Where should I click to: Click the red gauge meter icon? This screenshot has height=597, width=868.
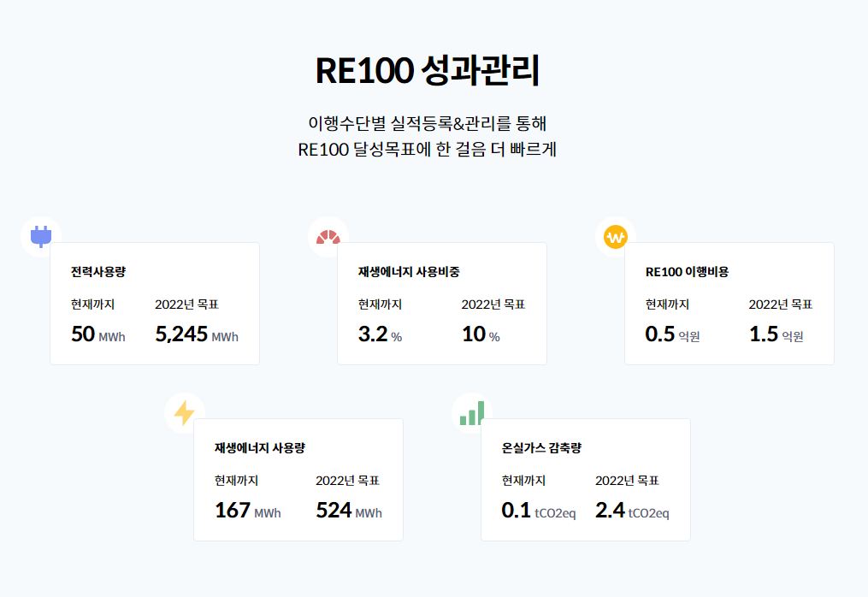tap(328, 237)
